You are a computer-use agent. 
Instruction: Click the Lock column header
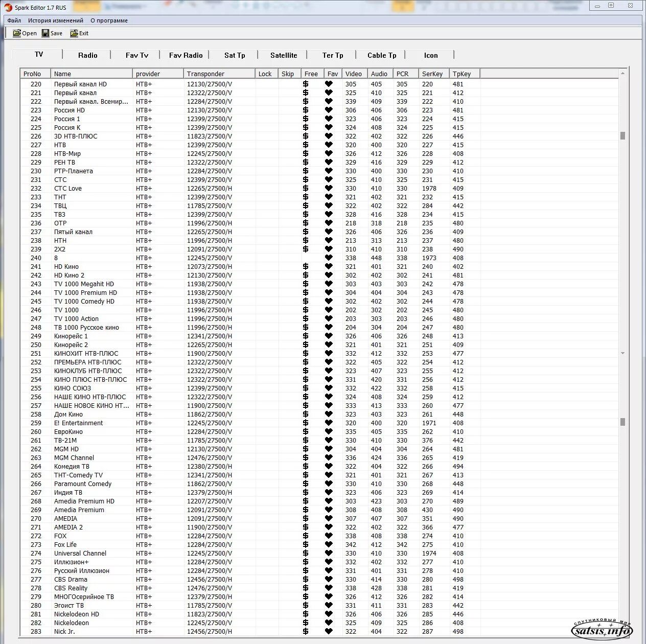pos(267,74)
